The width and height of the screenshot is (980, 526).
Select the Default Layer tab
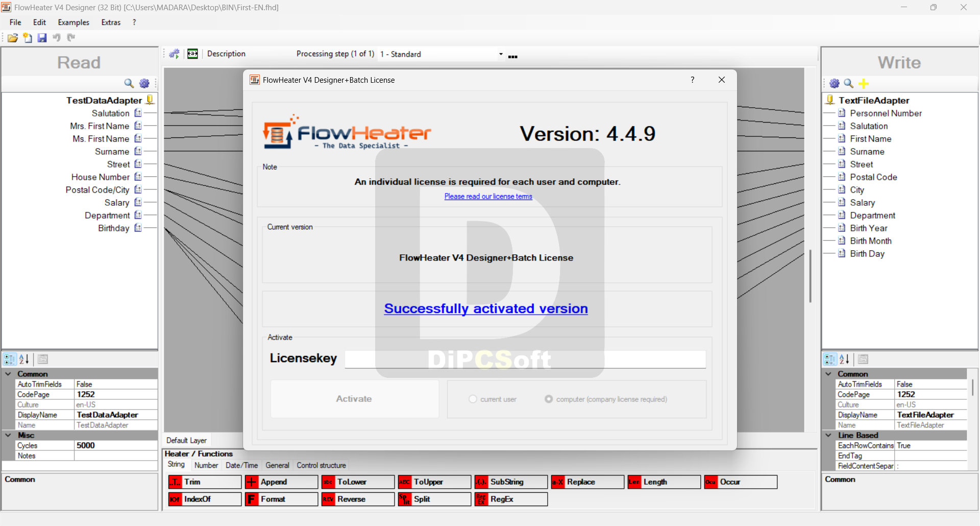point(187,440)
